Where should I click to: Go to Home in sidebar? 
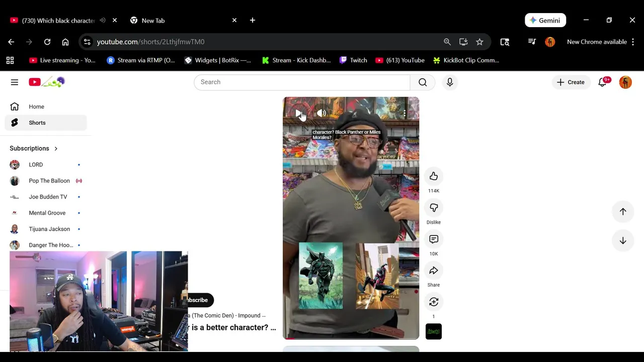click(46, 107)
